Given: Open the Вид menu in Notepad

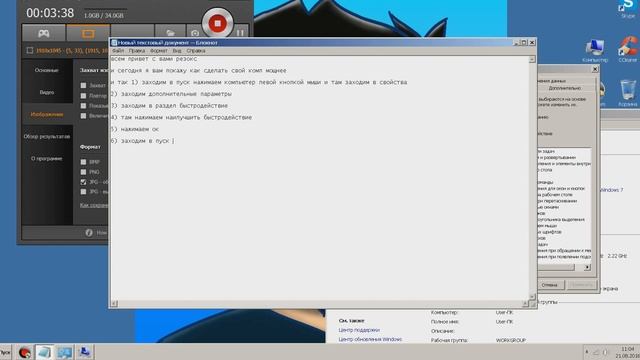Looking at the screenshot, I should (x=177, y=51).
